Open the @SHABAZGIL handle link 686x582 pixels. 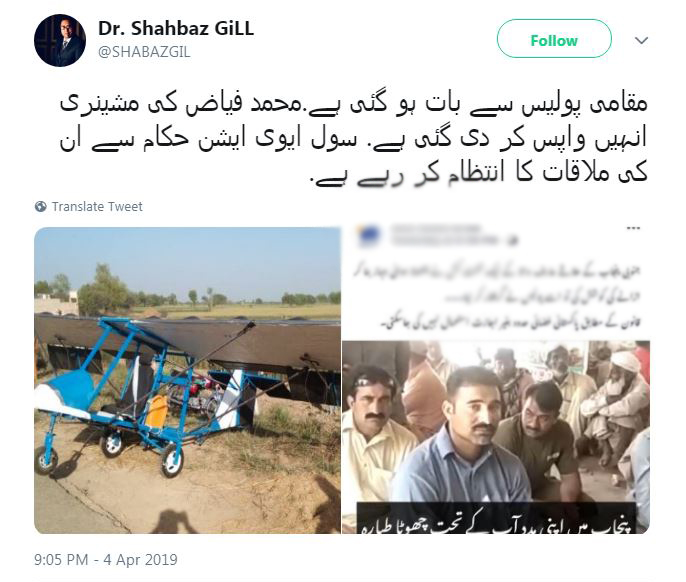[x=144, y=52]
